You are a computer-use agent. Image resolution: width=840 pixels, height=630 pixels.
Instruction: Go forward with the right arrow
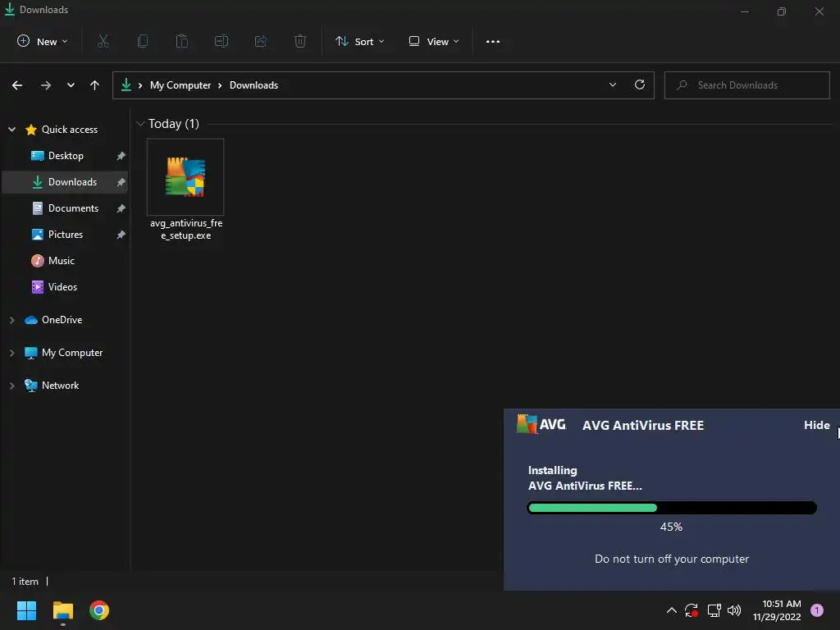[x=46, y=85]
